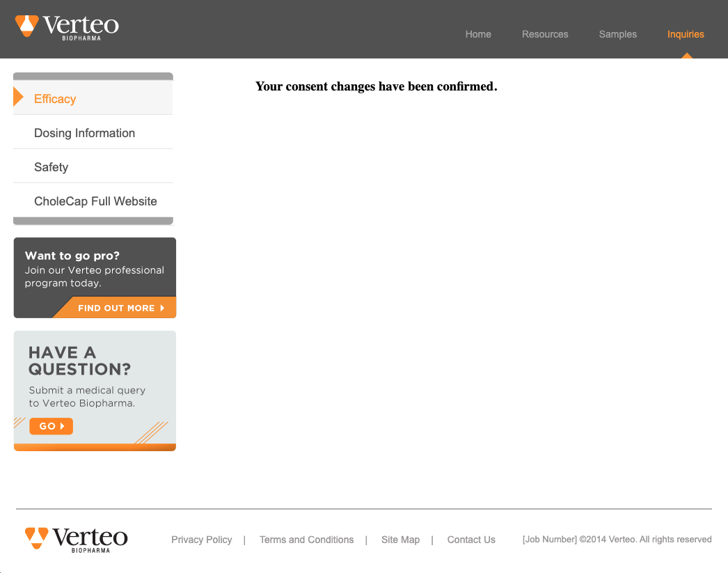Click the Have a Question? banner heading
This screenshot has height=573, width=728.
[79, 361]
